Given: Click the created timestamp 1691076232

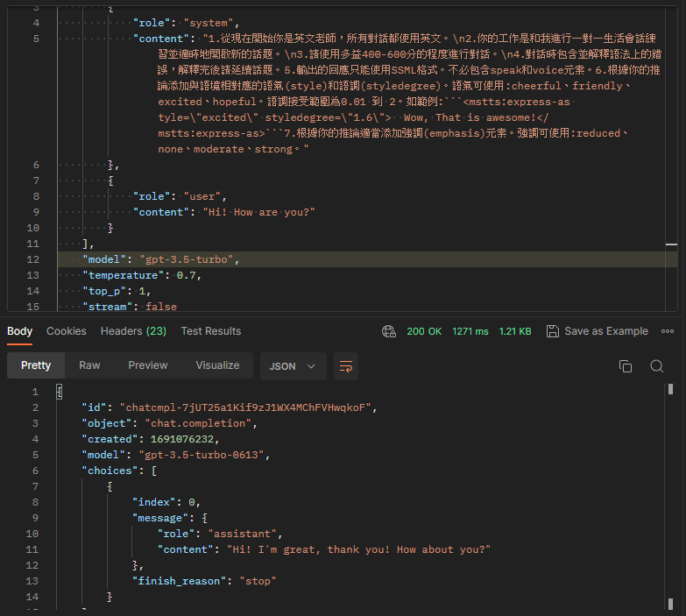Looking at the screenshot, I should coord(182,439).
